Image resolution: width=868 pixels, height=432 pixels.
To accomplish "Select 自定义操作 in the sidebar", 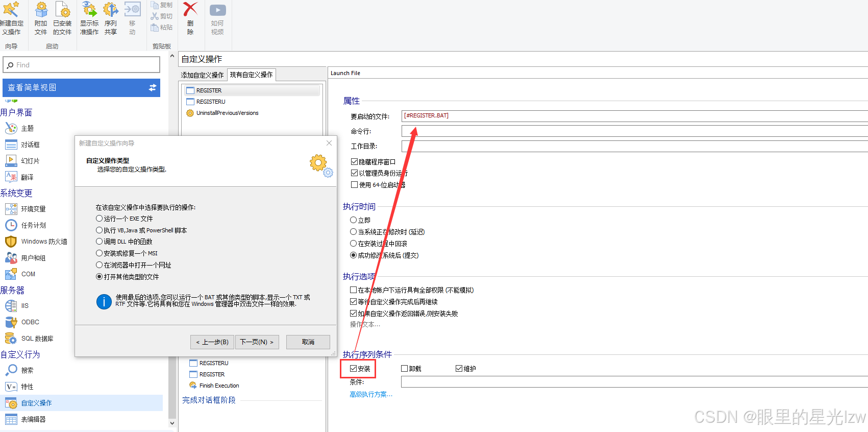I will click(x=82, y=403).
